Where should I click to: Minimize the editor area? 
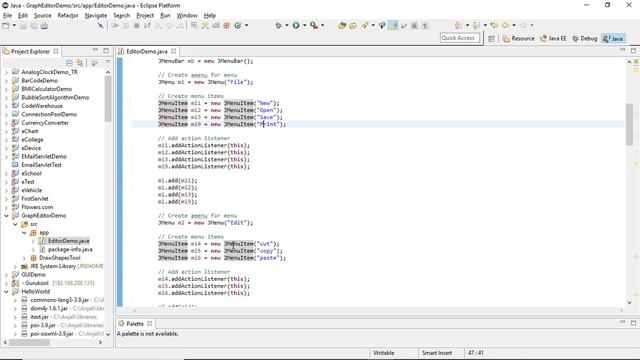[x=622, y=50]
